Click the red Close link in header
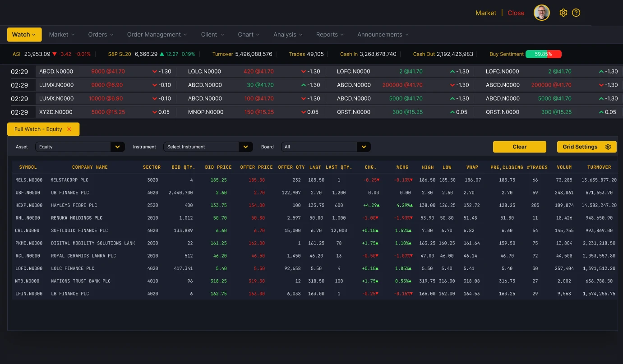The image size is (623, 364). pos(516,13)
